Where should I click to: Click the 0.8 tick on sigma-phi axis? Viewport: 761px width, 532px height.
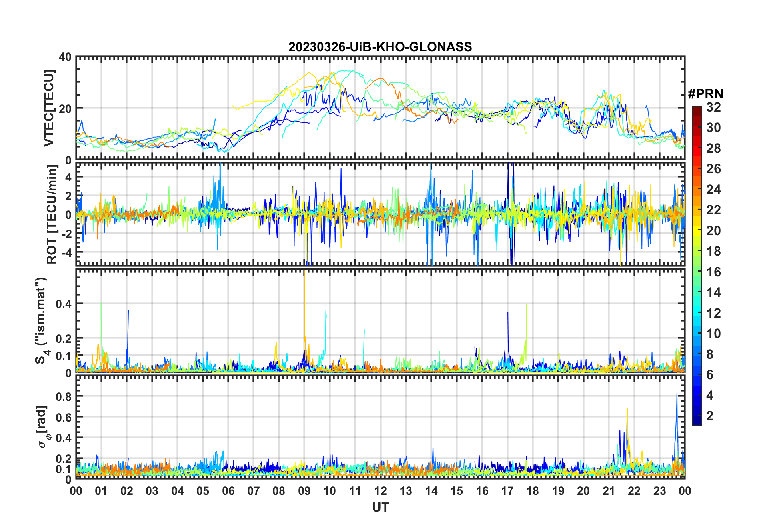[x=64, y=396]
